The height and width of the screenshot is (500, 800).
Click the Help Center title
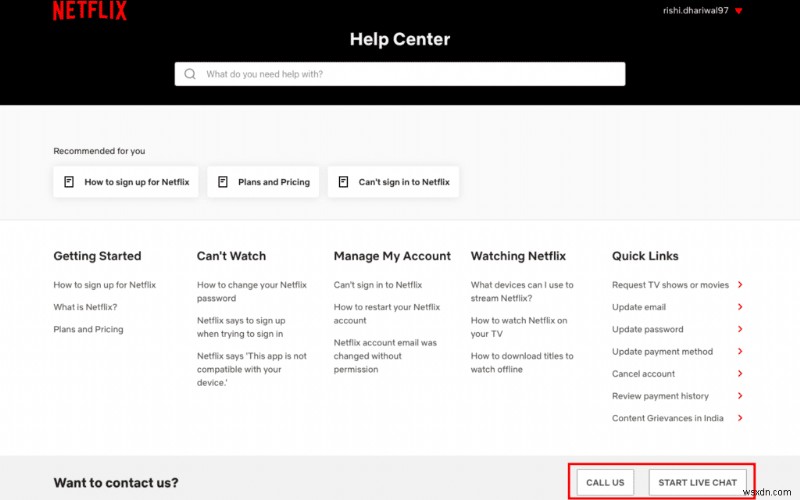400,39
